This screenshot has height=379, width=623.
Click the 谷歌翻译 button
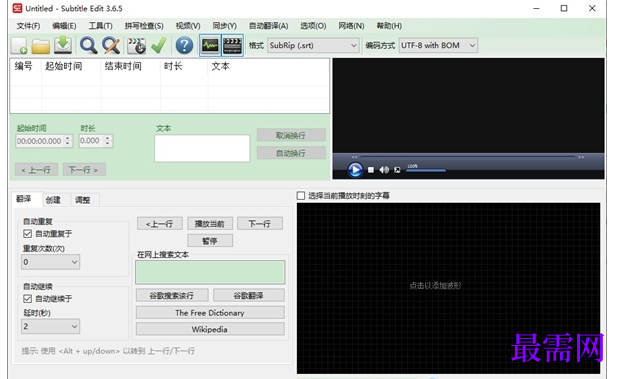click(248, 296)
